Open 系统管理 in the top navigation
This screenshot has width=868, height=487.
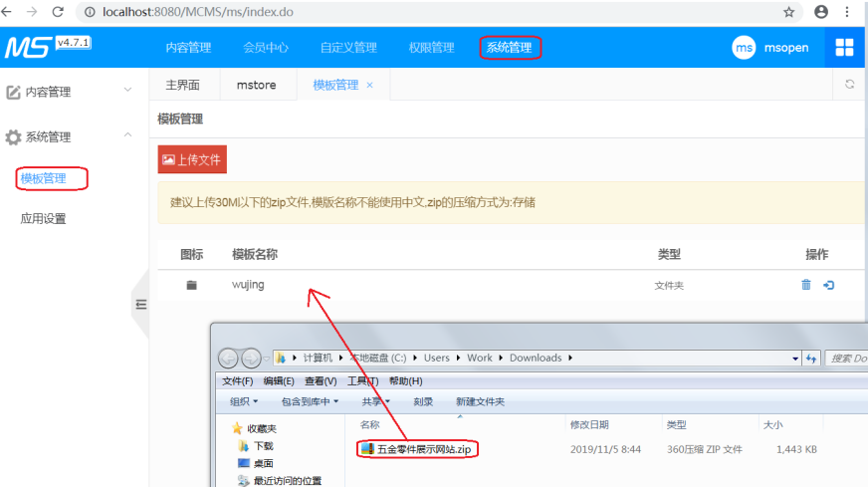(510, 48)
